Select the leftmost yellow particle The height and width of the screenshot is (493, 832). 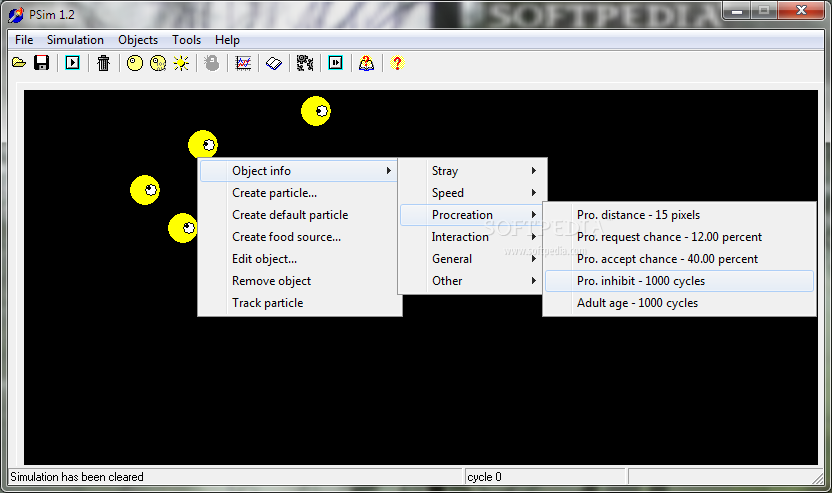point(145,190)
